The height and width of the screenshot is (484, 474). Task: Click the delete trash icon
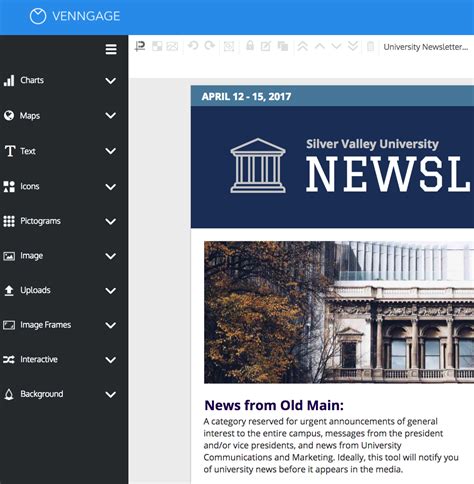click(370, 46)
